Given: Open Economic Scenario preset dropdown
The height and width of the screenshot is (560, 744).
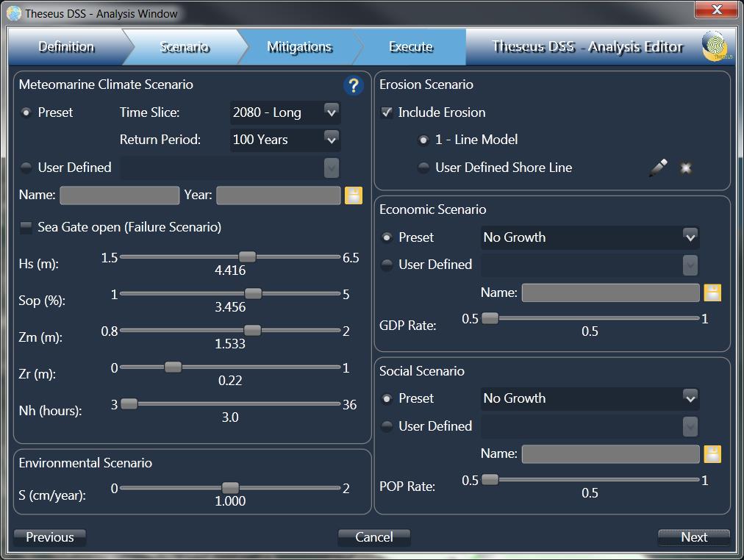Looking at the screenshot, I should click(x=689, y=237).
